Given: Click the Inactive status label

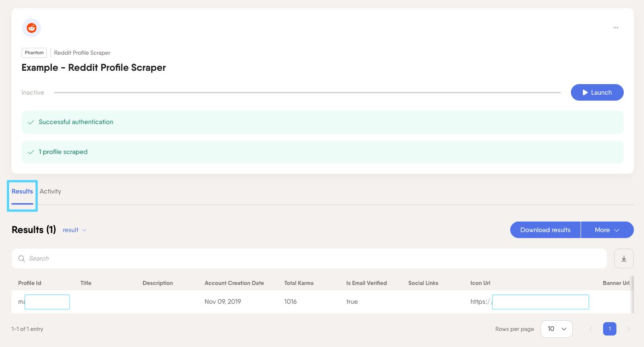Looking at the screenshot, I should coord(33,92).
